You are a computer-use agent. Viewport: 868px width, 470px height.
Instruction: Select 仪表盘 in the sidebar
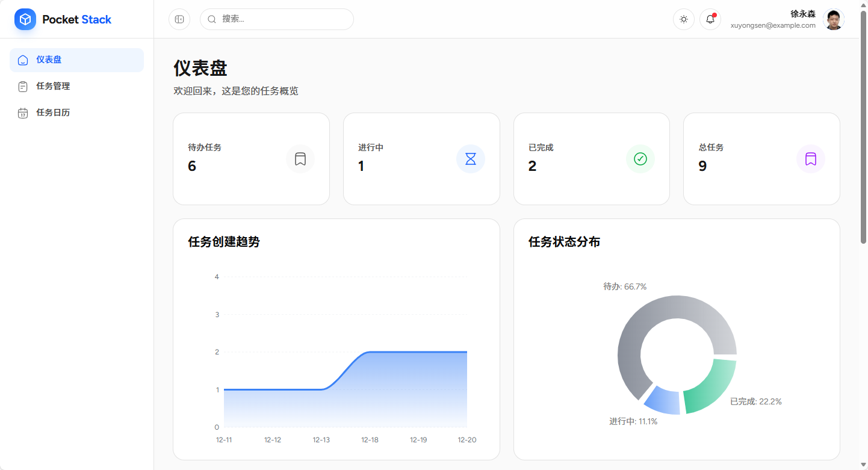point(48,60)
